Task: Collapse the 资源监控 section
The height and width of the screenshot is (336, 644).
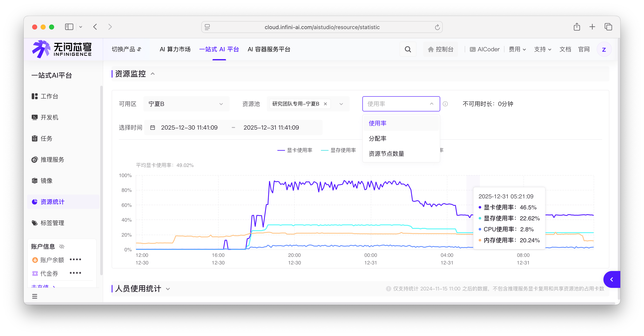Action: [153, 74]
